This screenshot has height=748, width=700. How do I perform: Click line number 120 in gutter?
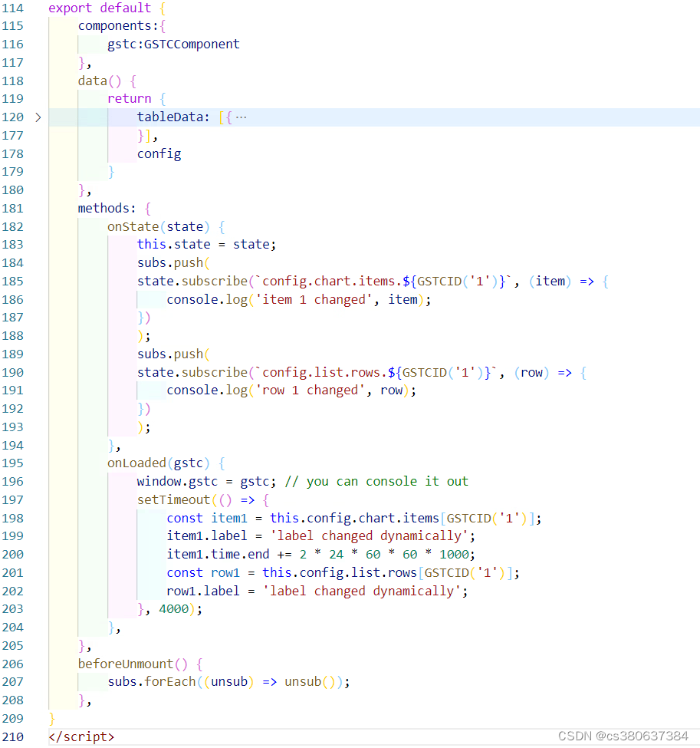pyautogui.click(x=13, y=117)
